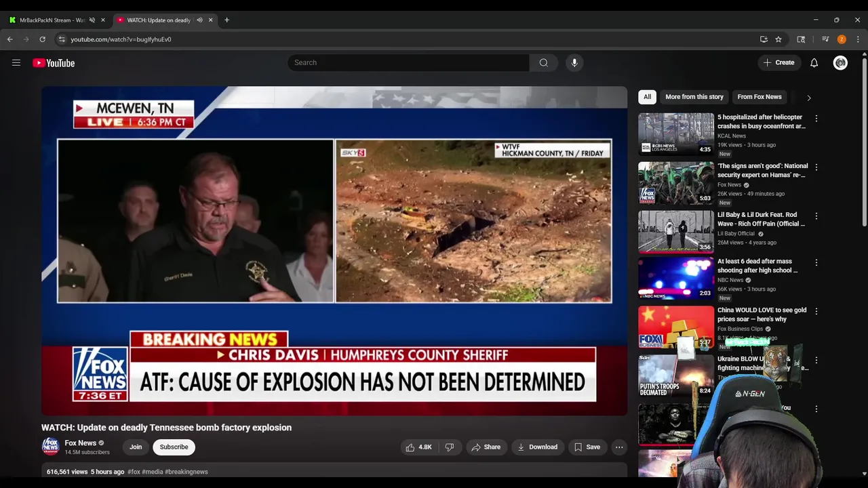
Task: Unmute the MrBackPackN Stream tab
Action: pos(92,20)
